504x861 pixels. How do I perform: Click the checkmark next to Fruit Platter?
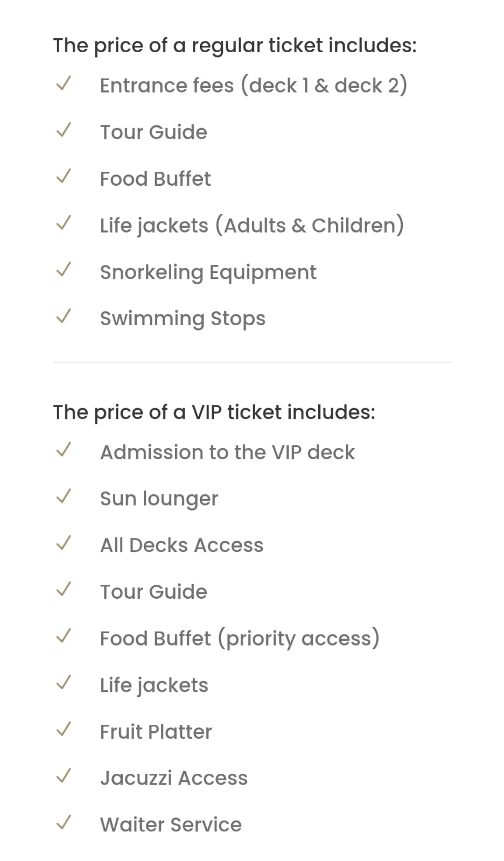pos(64,730)
